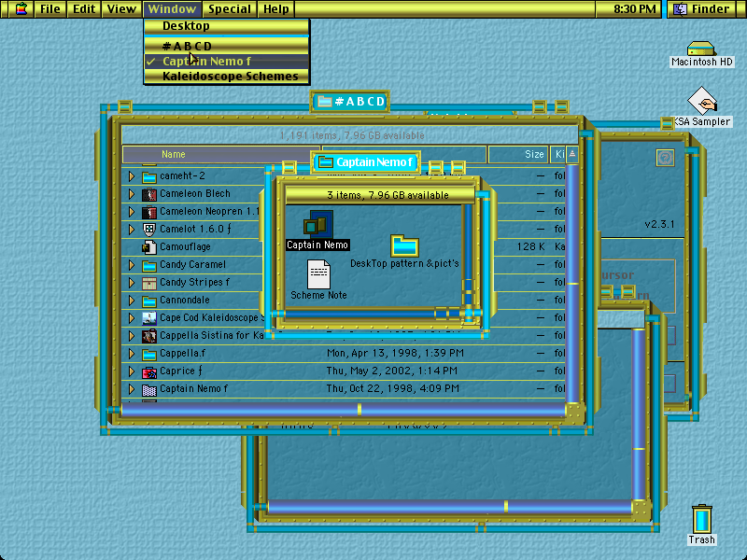Click the Cannondale folder icon

pos(149,301)
